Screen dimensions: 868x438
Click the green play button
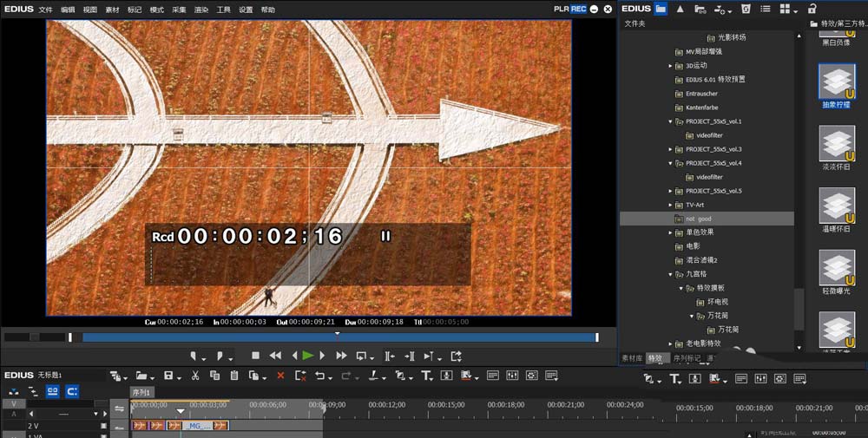click(x=308, y=356)
